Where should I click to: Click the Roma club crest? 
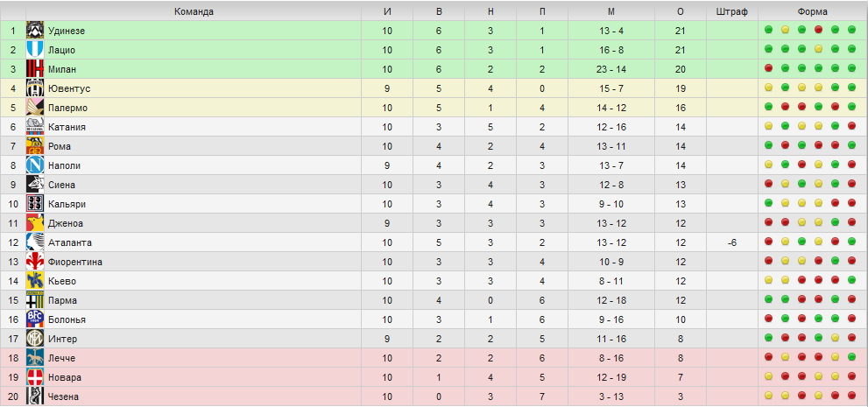pyautogui.click(x=35, y=146)
